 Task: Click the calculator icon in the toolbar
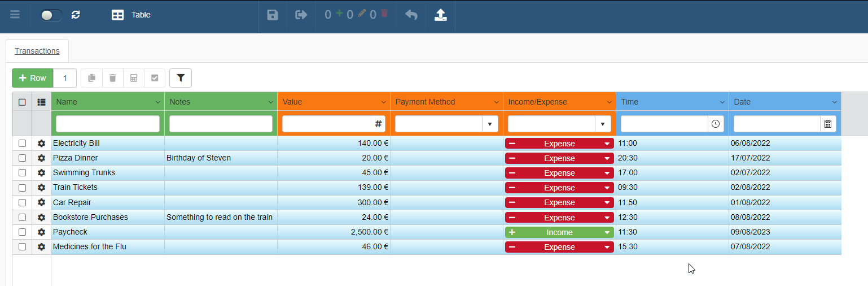tap(134, 78)
